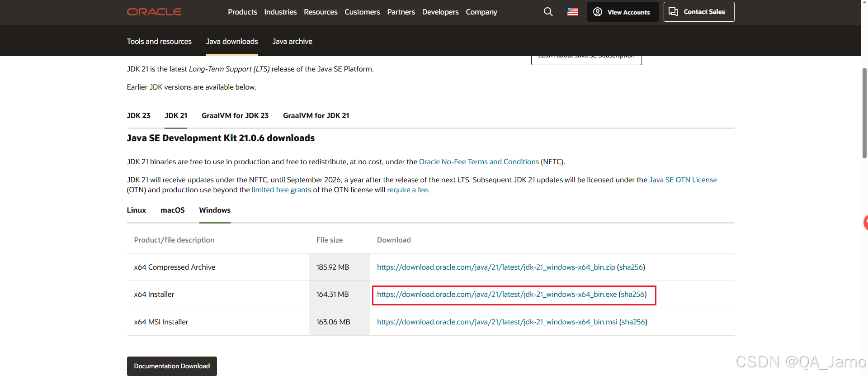Click the Contact Sales button
Viewport: 868px width, 376px height.
point(699,12)
